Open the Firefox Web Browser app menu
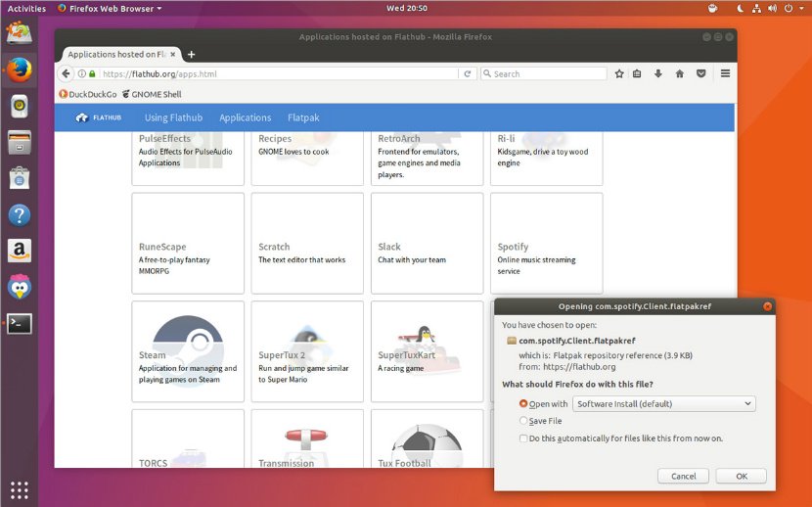Viewport: 812px width, 507px height. click(x=110, y=8)
